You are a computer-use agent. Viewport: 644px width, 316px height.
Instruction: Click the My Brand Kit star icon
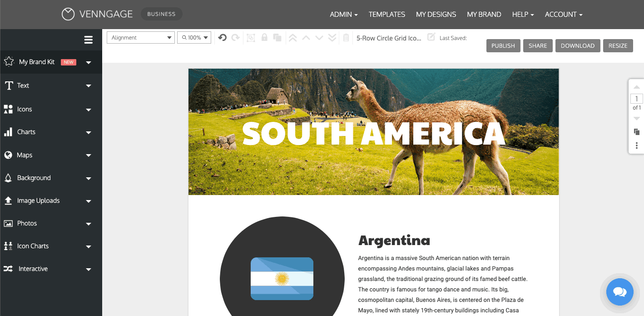[x=9, y=61]
